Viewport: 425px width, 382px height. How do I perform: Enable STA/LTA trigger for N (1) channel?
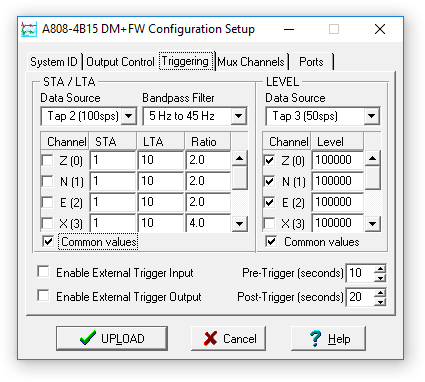(x=47, y=182)
